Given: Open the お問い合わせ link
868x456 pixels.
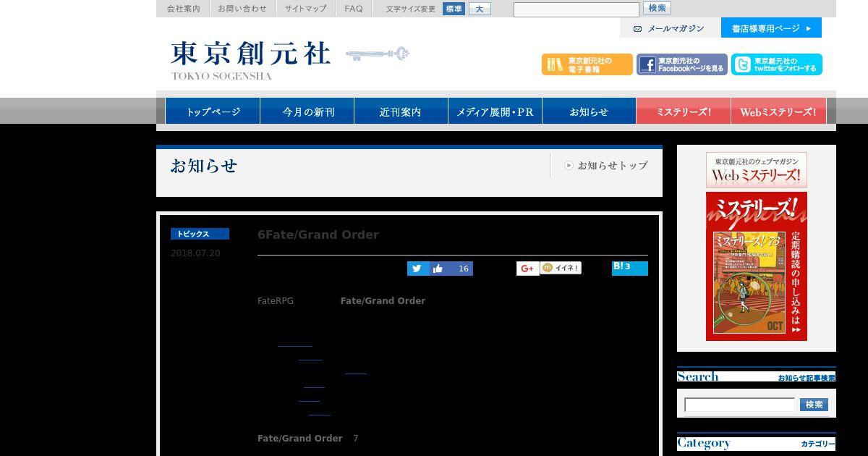Looking at the screenshot, I should point(242,9).
